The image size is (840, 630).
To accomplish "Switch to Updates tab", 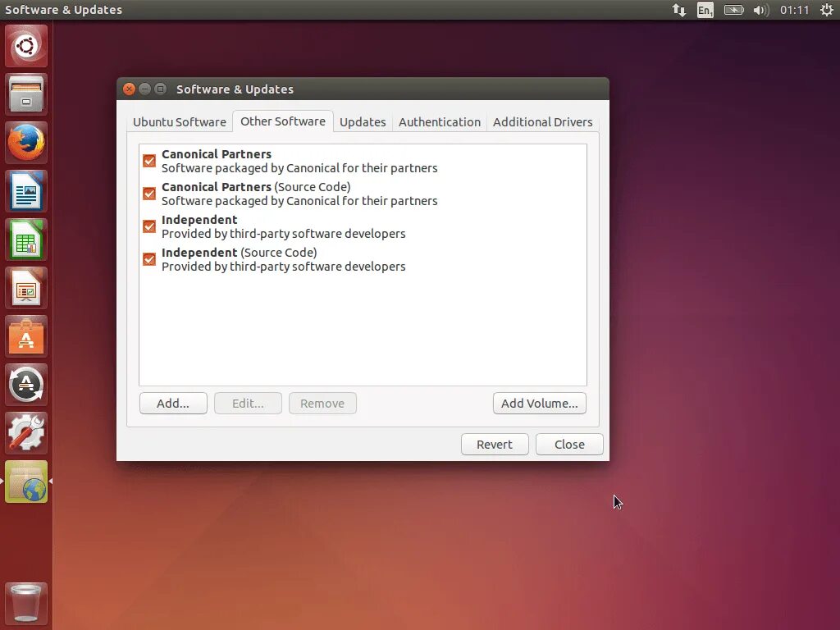I will coord(363,122).
